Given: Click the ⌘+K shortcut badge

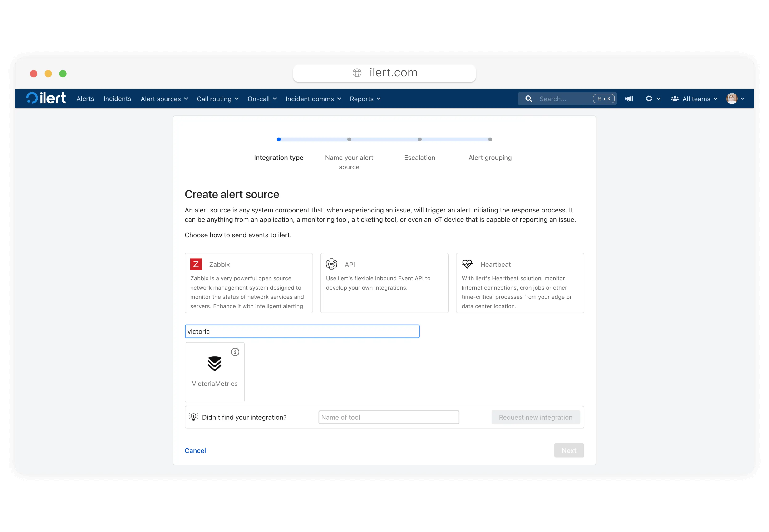Looking at the screenshot, I should [x=603, y=99].
